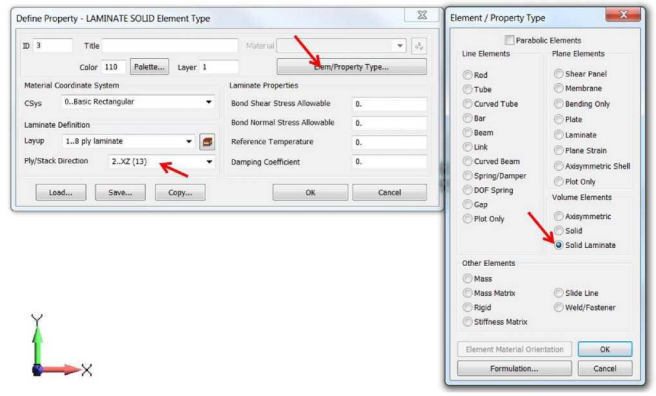Select the Weld/Fastener option
The image size is (656, 396).
point(559,307)
